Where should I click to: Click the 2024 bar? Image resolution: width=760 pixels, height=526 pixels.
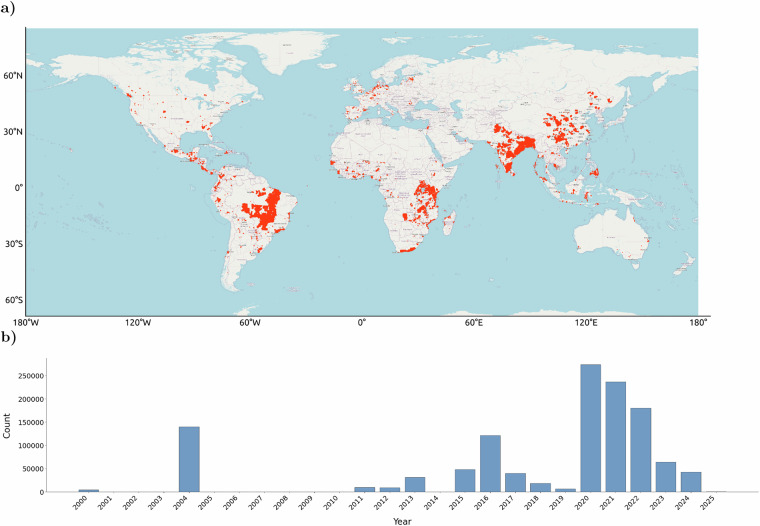point(691,482)
